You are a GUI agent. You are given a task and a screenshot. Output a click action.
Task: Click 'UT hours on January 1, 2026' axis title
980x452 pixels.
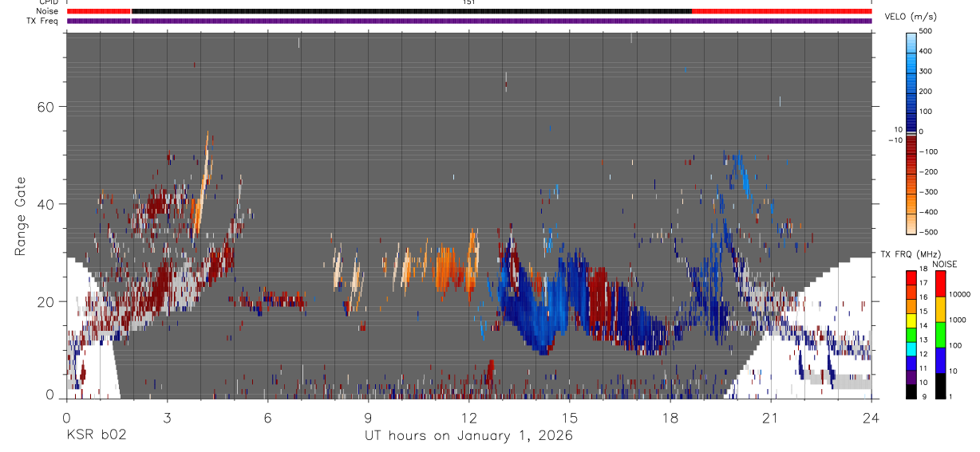[468, 436]
